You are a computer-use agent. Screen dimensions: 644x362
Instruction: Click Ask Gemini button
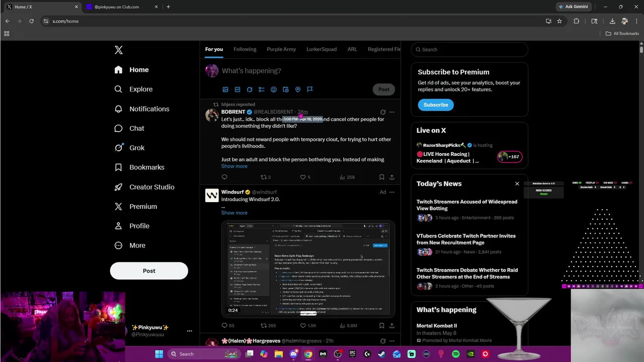tap(573, 7)
